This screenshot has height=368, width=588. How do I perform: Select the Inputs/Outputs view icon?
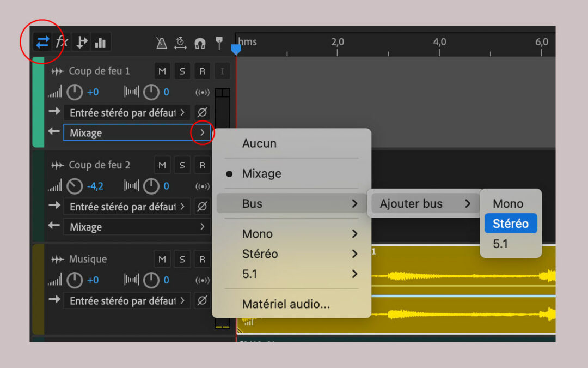(42, 42)
